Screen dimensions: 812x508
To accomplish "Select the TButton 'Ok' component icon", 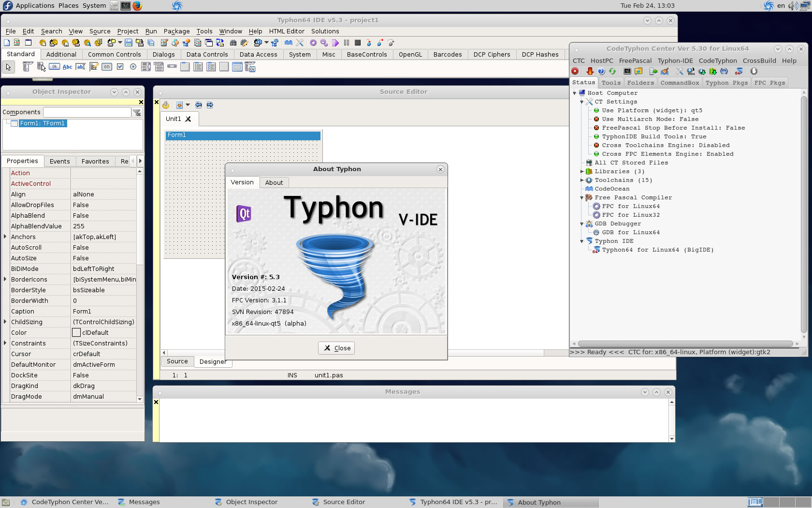I will [54, 66].
